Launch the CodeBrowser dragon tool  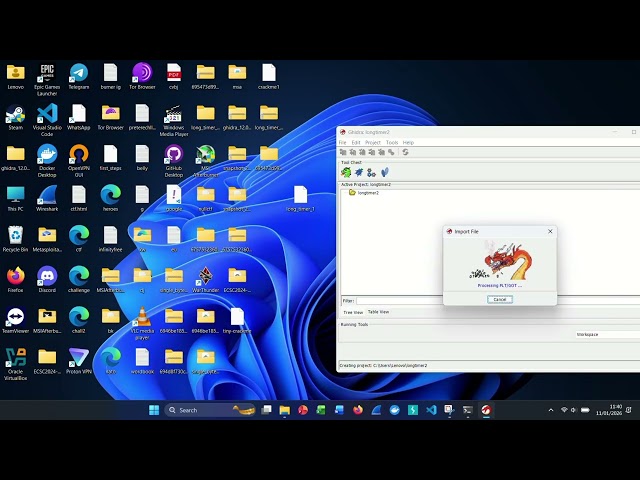[346, 172]
